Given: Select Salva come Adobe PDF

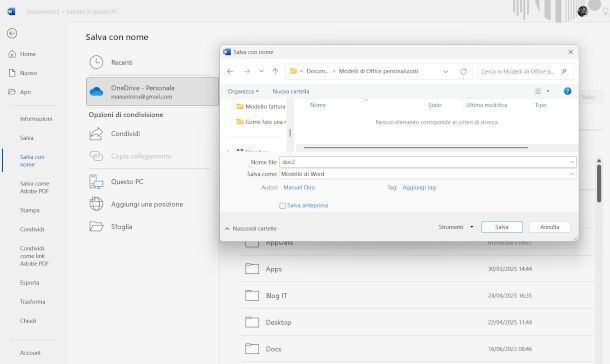Looking at the screenshot, I should tap(34, 187).
